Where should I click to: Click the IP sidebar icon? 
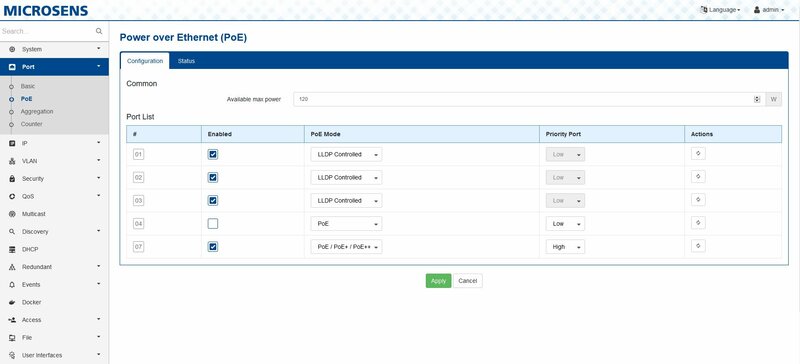(12, 143)
